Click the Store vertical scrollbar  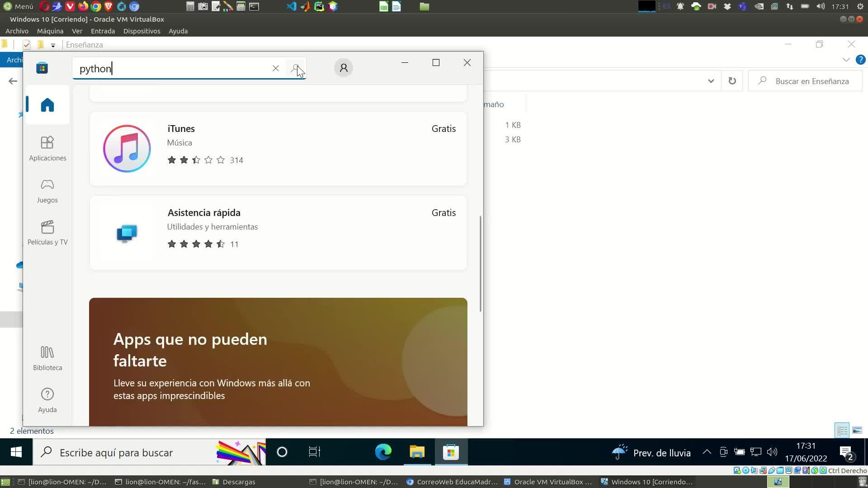click(x=480, y=264)
